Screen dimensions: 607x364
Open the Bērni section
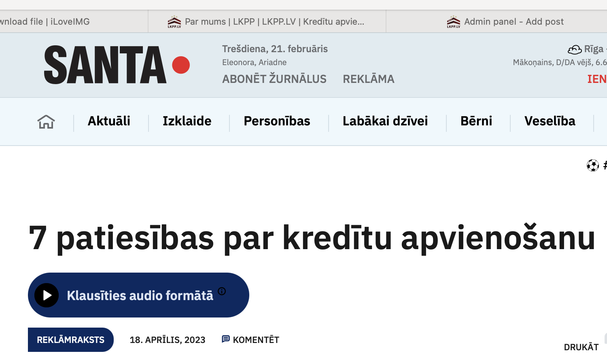(476, 121)
